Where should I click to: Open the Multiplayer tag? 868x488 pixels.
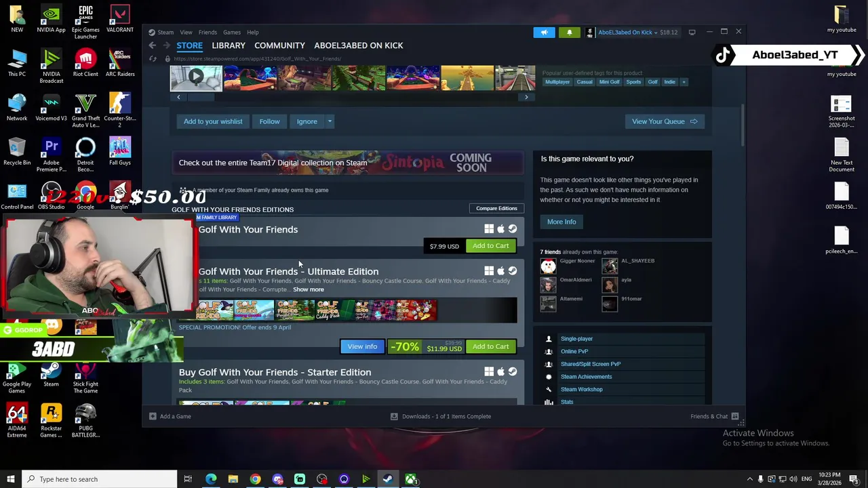[557, 82]
